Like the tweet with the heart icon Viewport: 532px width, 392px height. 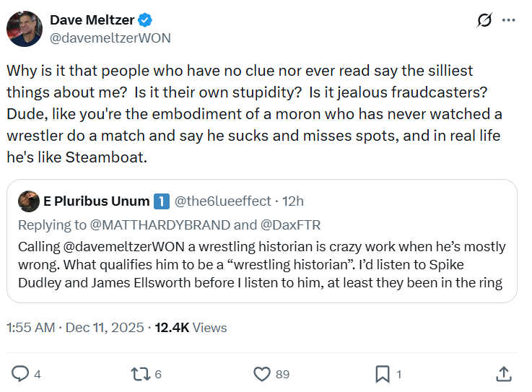point(262,373)
